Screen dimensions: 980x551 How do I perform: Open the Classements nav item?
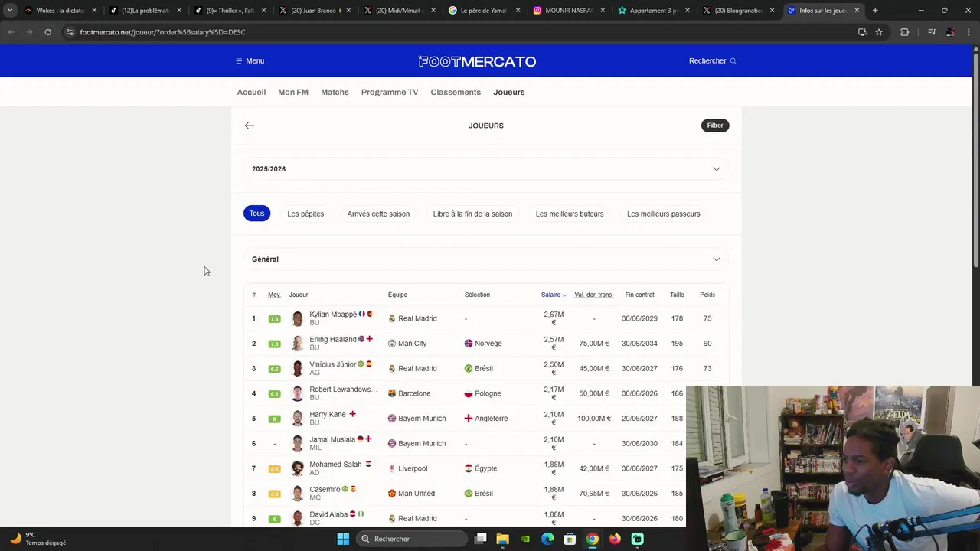click(x=456, y=93)
